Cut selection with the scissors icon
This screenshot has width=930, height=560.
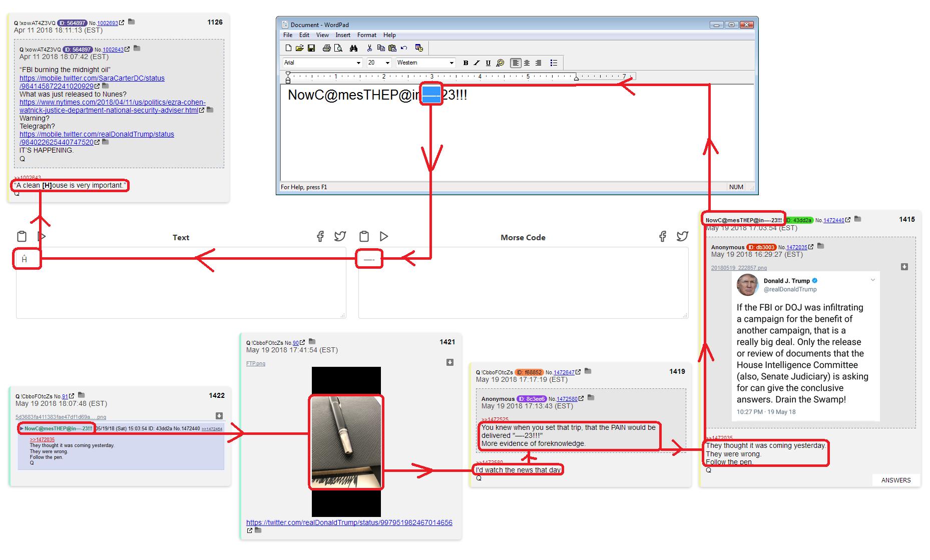369,48
